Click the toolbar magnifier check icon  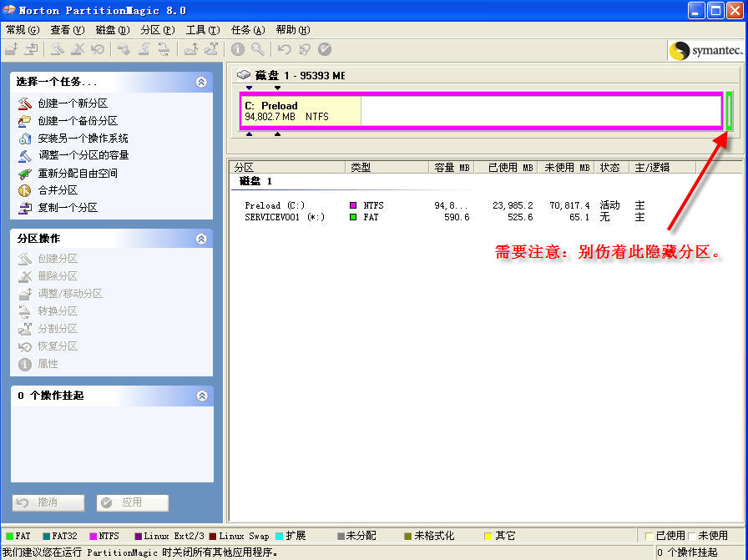(x=258, y=49)
